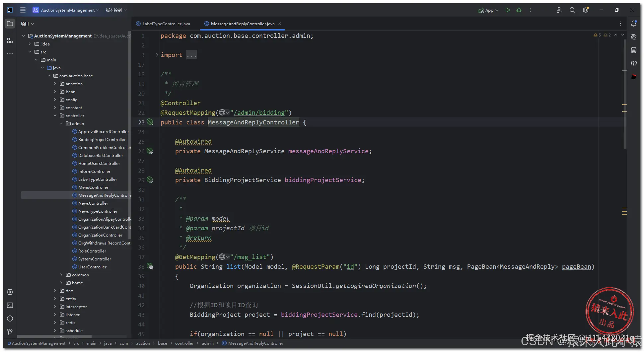Expand the dao package
Screen dimensions: 644x352
click(x=55, y=291)
